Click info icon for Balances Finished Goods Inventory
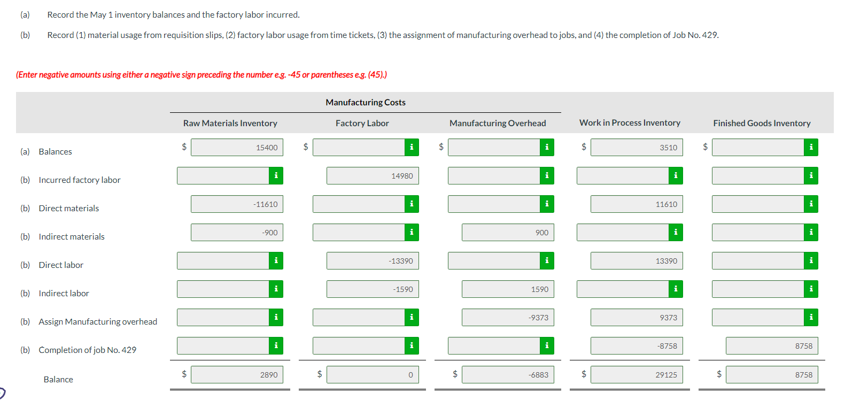This screenshot has height=400, width=868. tap(811, 147)
